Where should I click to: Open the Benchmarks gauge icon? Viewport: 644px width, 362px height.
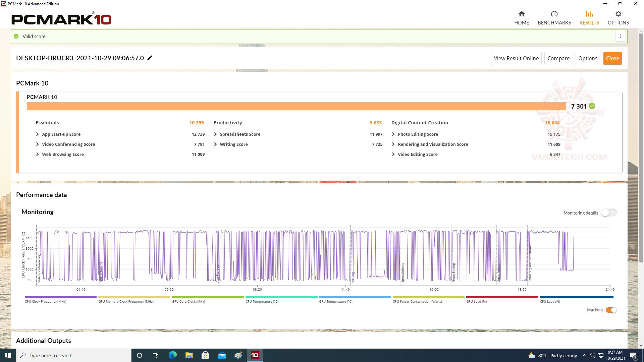[554, 14]
